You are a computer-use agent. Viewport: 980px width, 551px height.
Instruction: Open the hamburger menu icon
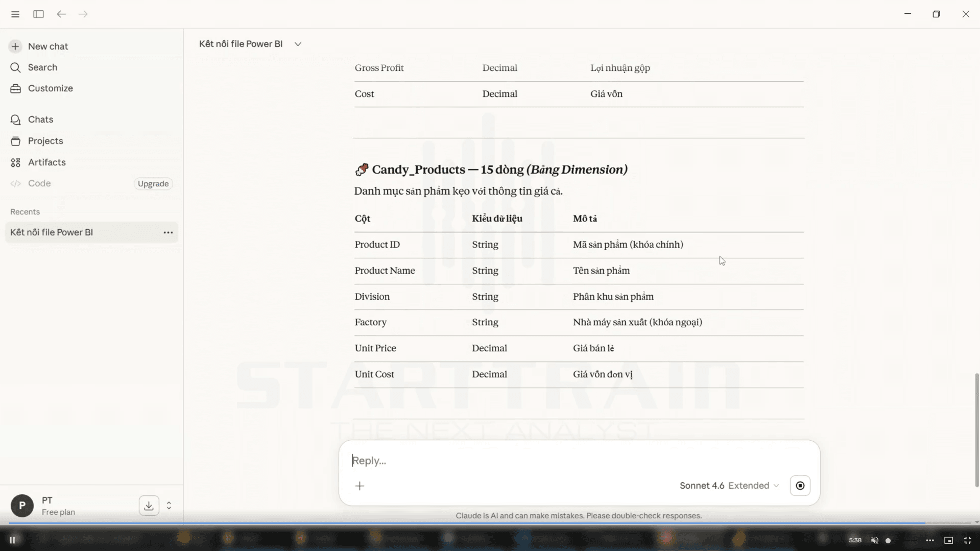(15, 14)
